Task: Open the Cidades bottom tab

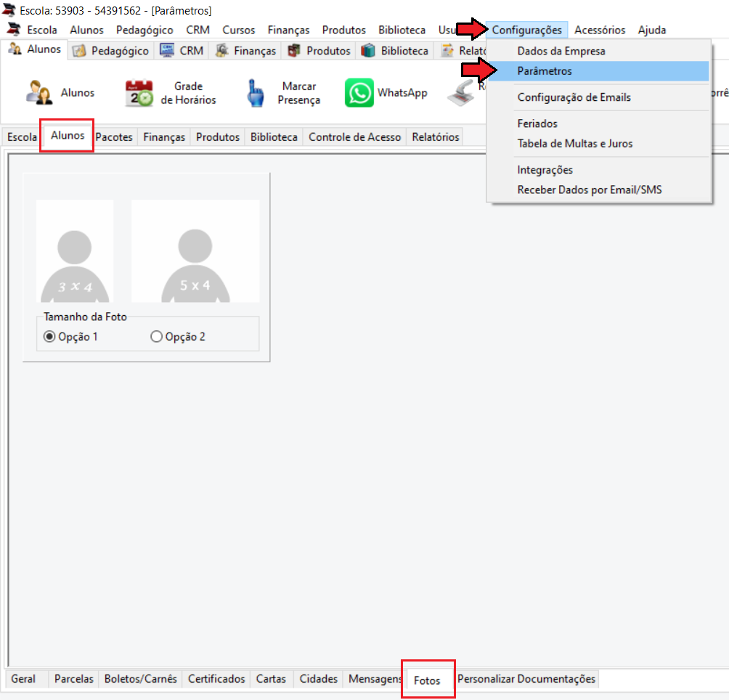Action: click(x=319, y=679)
